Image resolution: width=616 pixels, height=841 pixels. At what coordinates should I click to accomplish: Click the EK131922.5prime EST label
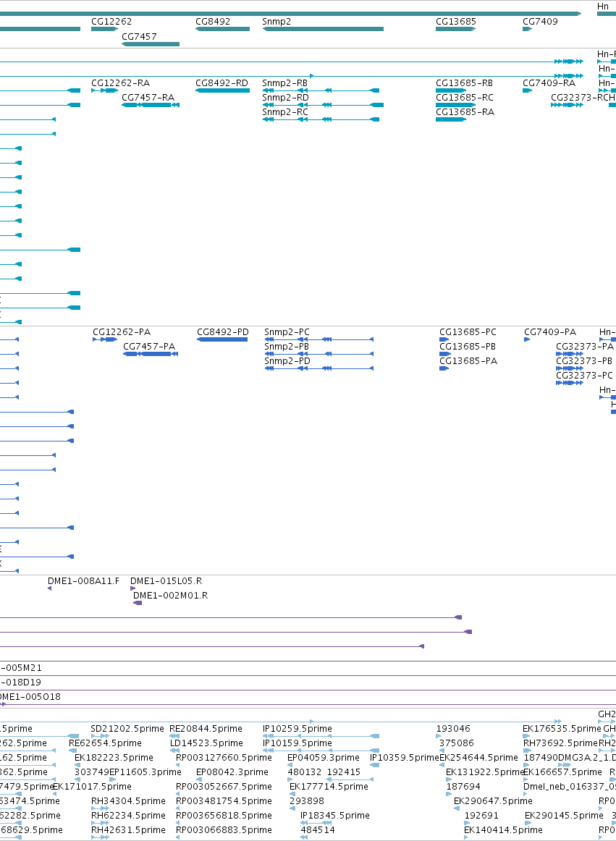[x=485, y=772]
